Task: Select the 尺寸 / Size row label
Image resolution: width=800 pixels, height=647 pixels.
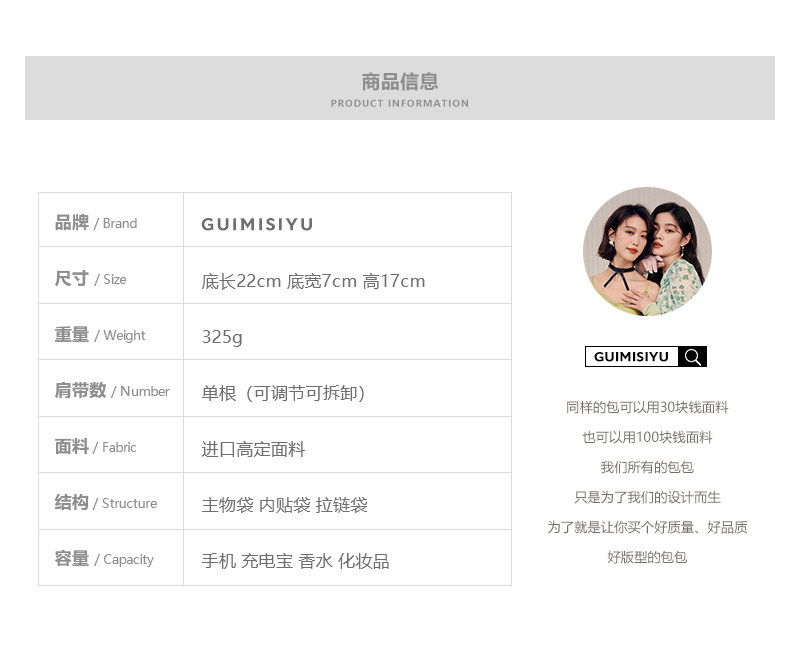Action: [x=90, y=279]
